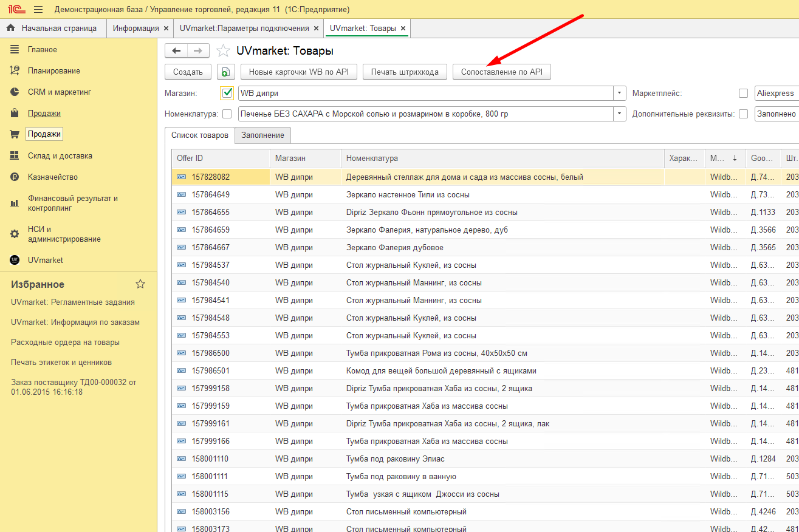Select Зеркало настенное Тили из сосны cell
The width and height of the screenshot is (799, 532).
point(502,194)
